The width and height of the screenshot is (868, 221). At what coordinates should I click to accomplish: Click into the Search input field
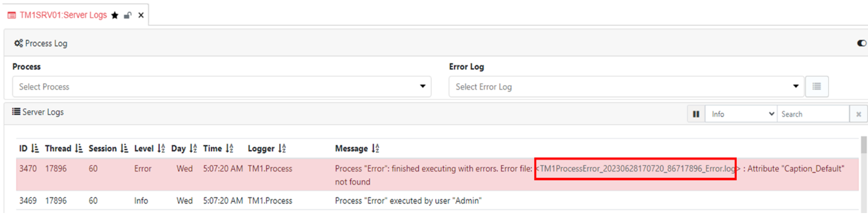coord(813,114)
